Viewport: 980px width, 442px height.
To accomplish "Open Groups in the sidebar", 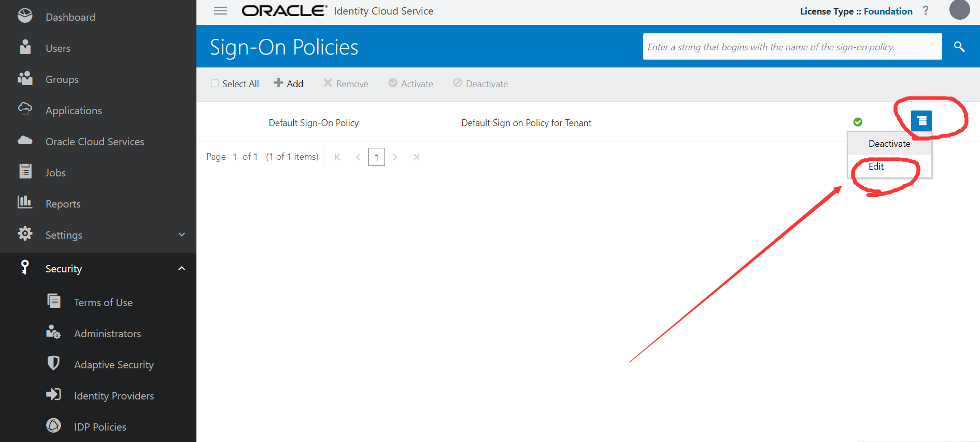I will tap(62, 79).
